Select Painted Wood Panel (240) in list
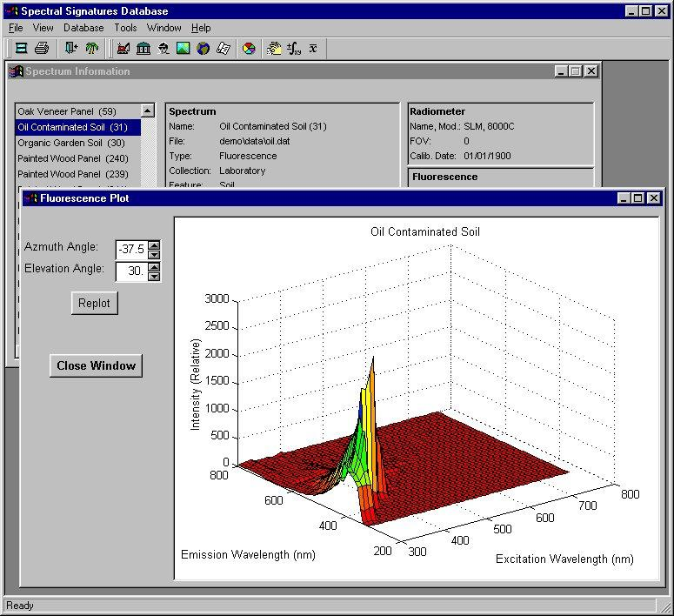Viewport: 674px width, 616px height. (x=78, y=158)
